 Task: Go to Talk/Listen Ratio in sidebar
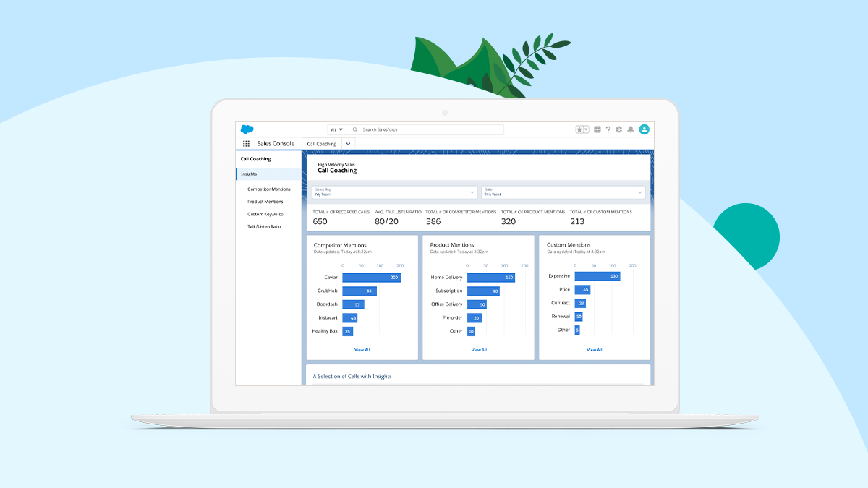point(263,227)
